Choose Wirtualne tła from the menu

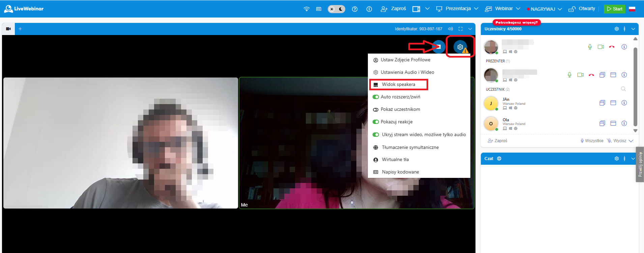pos(395,160)
